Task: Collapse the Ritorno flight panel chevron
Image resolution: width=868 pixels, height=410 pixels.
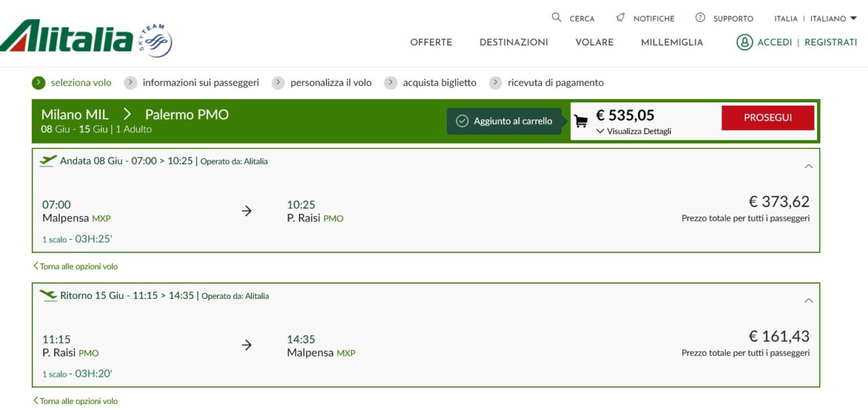Action: click(x=808, y=300)
